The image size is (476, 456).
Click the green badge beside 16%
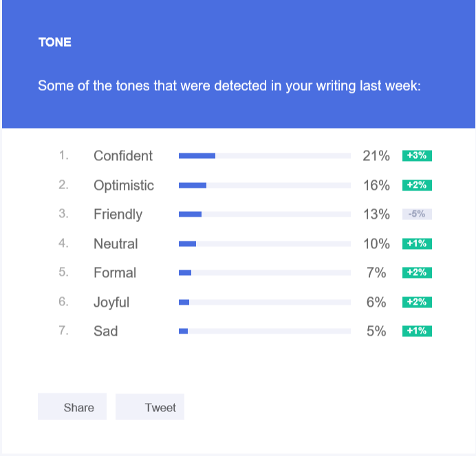coord(417,185)
